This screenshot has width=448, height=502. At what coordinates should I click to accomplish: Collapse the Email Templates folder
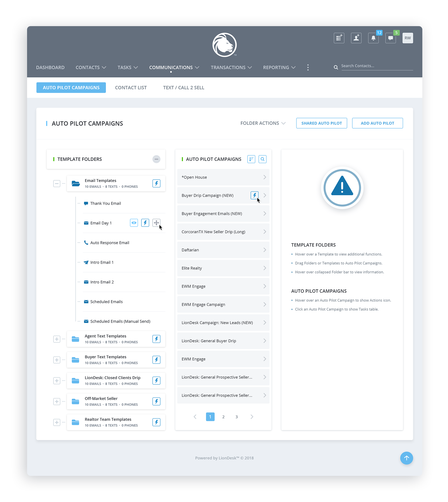coord(57,184)
